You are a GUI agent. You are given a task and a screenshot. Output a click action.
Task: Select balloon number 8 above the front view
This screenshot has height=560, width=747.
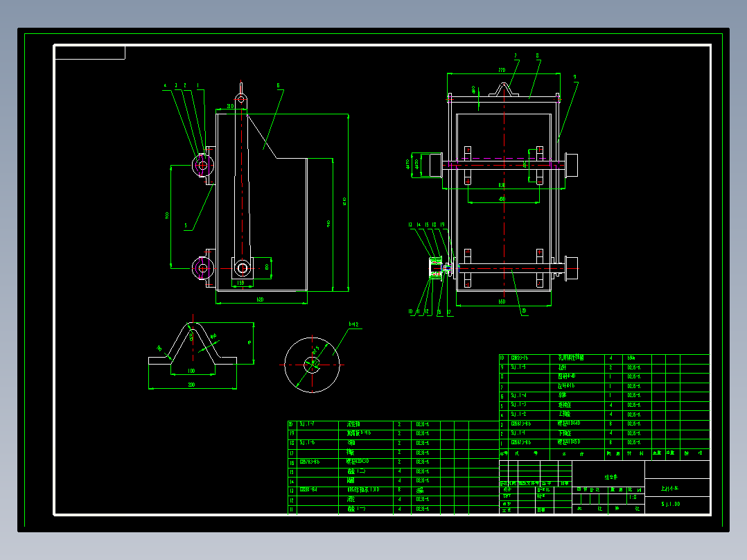tap(538, 55)
